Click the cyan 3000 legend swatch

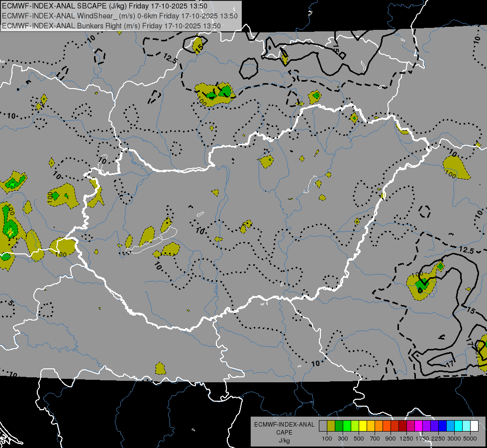pyautogui.click(x=459, y=426)
